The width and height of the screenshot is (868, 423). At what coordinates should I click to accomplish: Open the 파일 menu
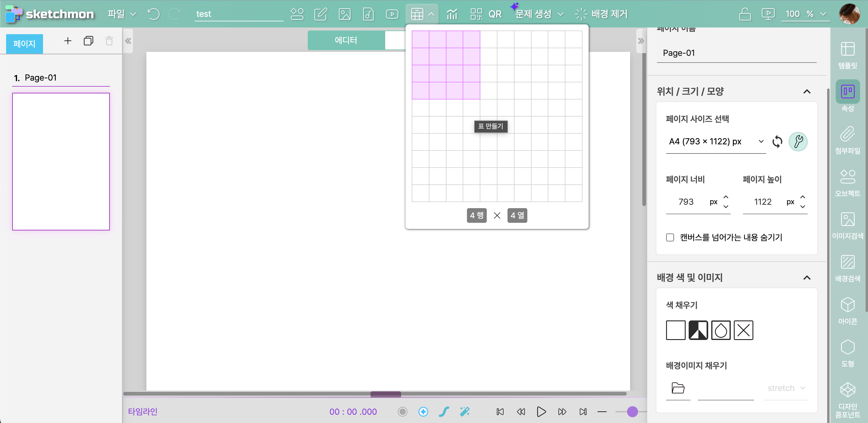[121, 14]
